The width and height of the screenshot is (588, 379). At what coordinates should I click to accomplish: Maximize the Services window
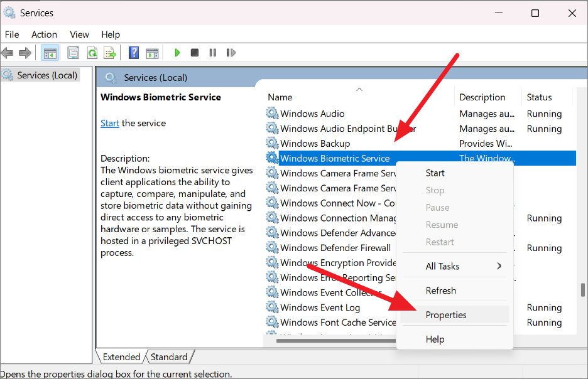tap(535, 13)
